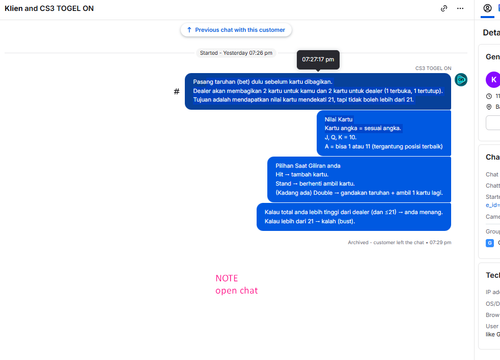The image size is (500, 360).
Task: Click message starting 'Pilihan Saat Giliran anda'
Action: click(359, 179)
